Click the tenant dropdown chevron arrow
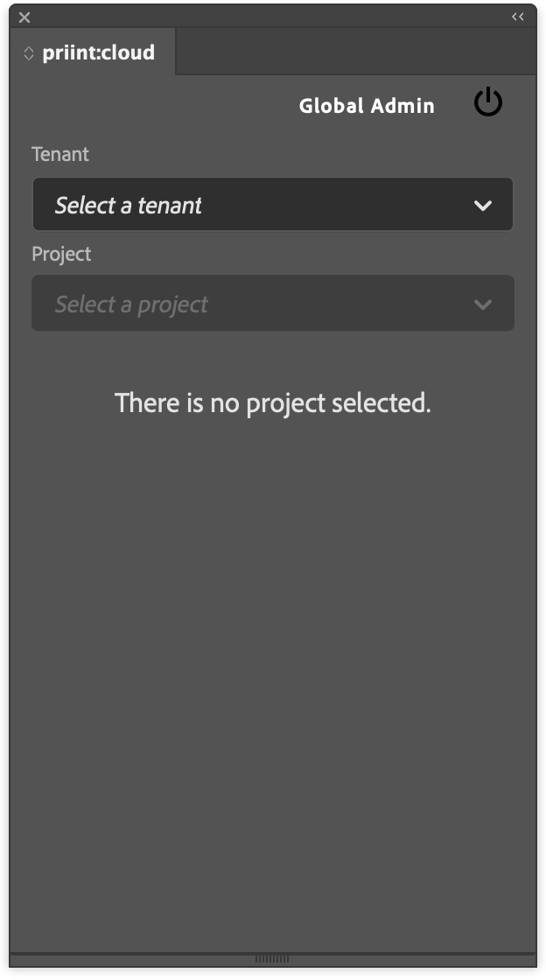The width and height of the screenshot is (546, 980). (x=483, y=205)
